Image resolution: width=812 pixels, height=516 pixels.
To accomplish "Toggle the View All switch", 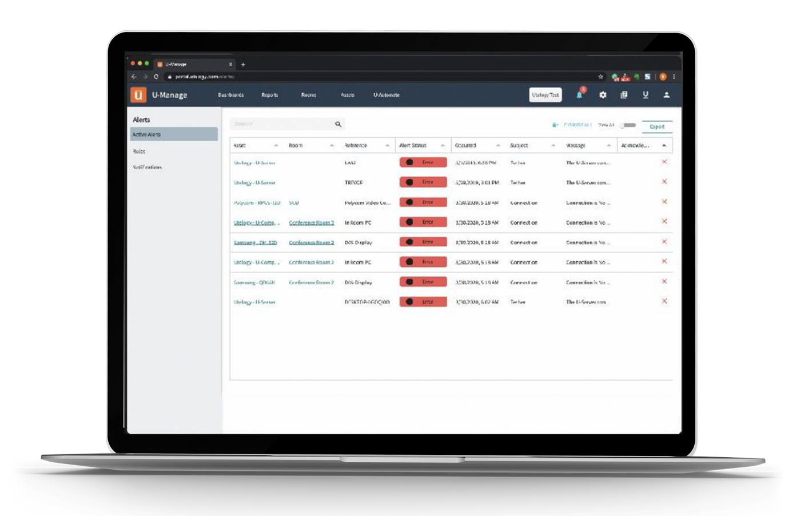I will point(628,125).
